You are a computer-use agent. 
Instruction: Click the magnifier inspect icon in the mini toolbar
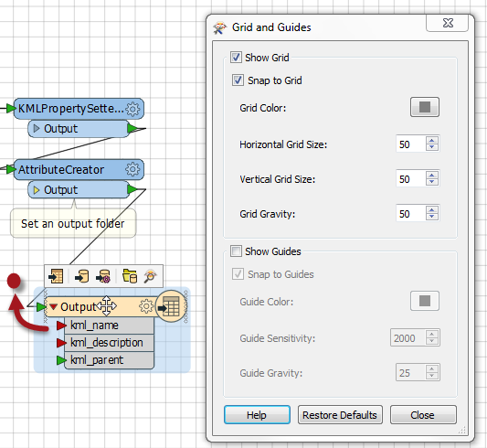pos(151,276)
